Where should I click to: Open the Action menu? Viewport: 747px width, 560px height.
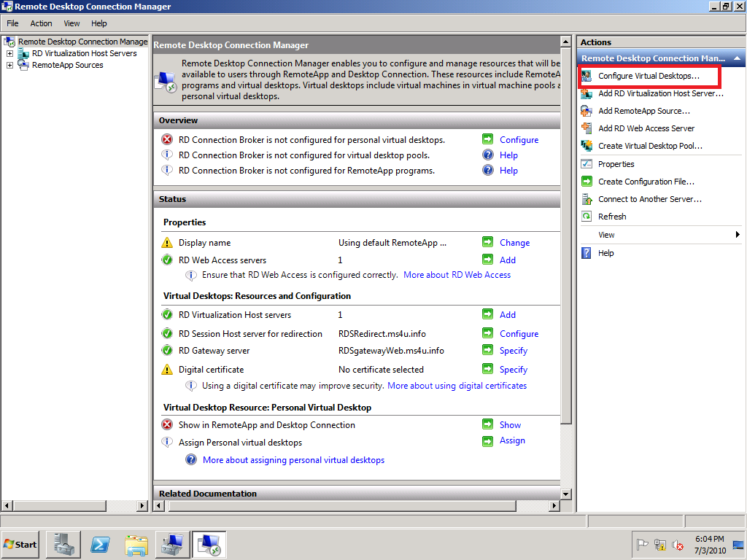(x=41, y=23)
